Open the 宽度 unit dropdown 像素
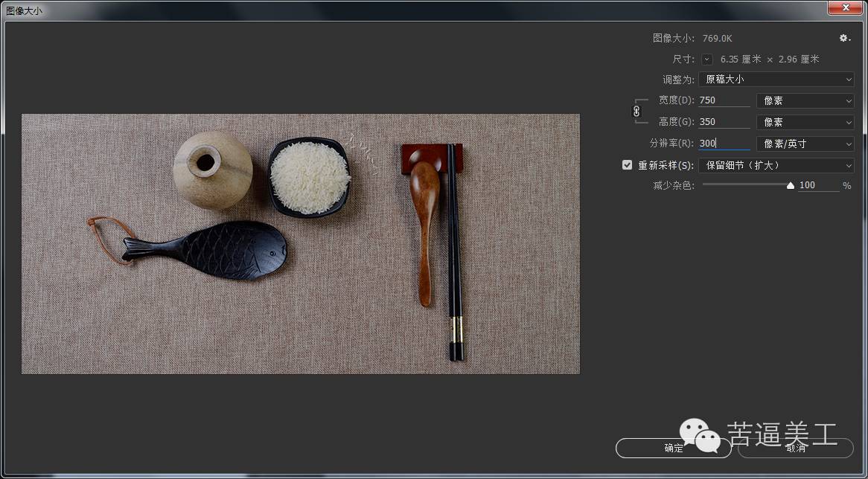The width and height of the screenshot is (868, 479). 805,100
